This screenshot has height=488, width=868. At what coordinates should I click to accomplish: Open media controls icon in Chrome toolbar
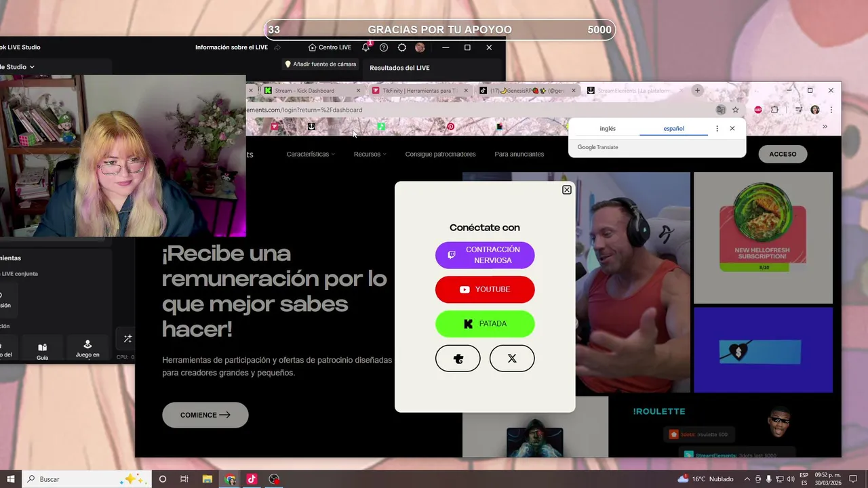799,110
